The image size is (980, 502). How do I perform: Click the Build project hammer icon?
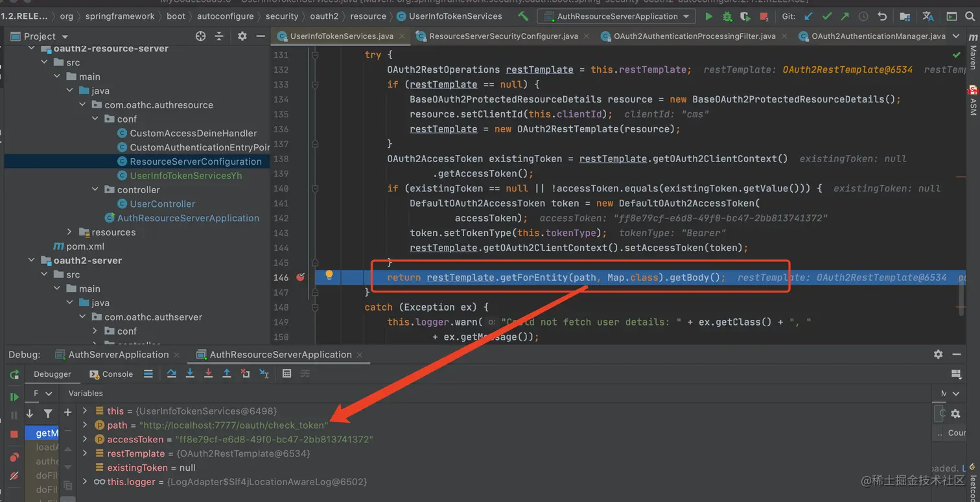pos(524,16)
